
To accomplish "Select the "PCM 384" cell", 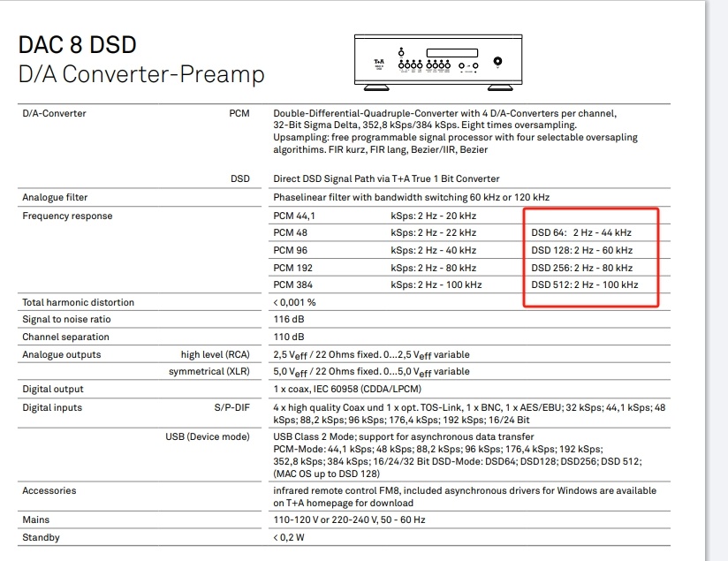I will point(293,284).
